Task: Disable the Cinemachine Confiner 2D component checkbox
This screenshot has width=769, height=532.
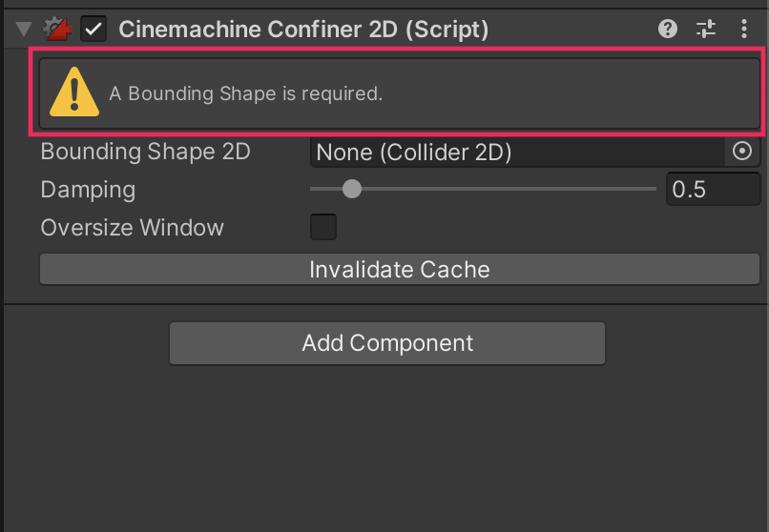Action: coord(94,30)
